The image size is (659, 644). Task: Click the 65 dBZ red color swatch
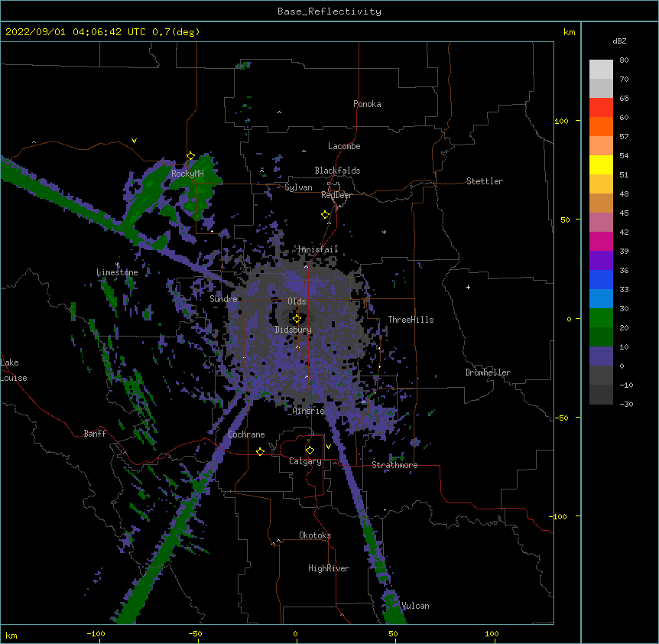pos(601,107)
